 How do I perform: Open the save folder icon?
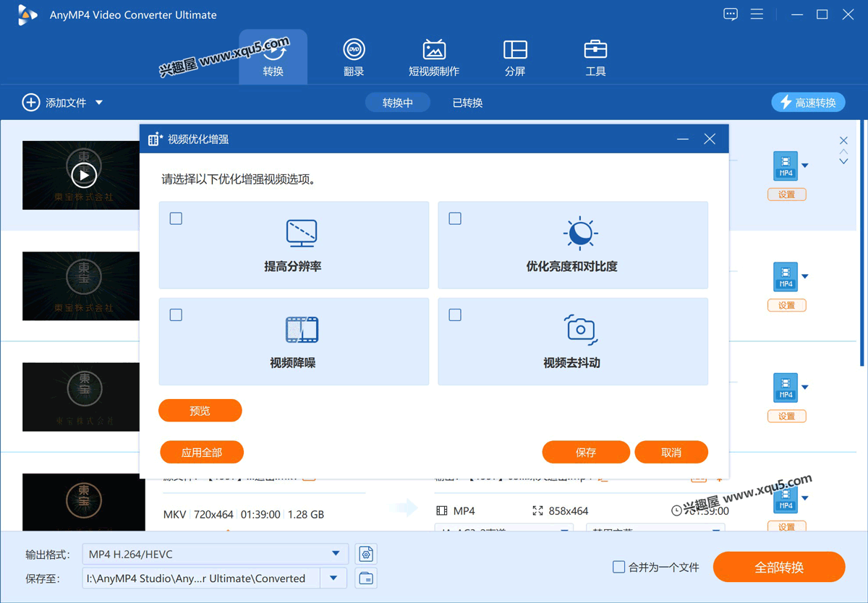click(x=367, y=578)
